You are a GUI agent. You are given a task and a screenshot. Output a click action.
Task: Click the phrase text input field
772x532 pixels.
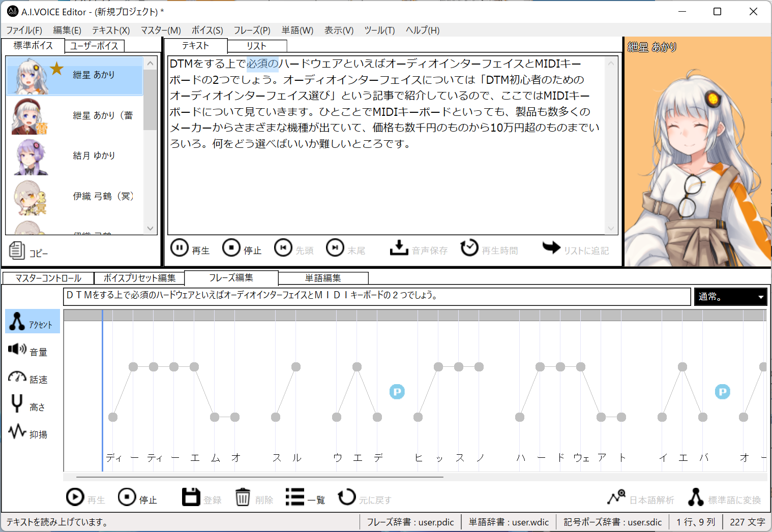[x=377, y=297]
